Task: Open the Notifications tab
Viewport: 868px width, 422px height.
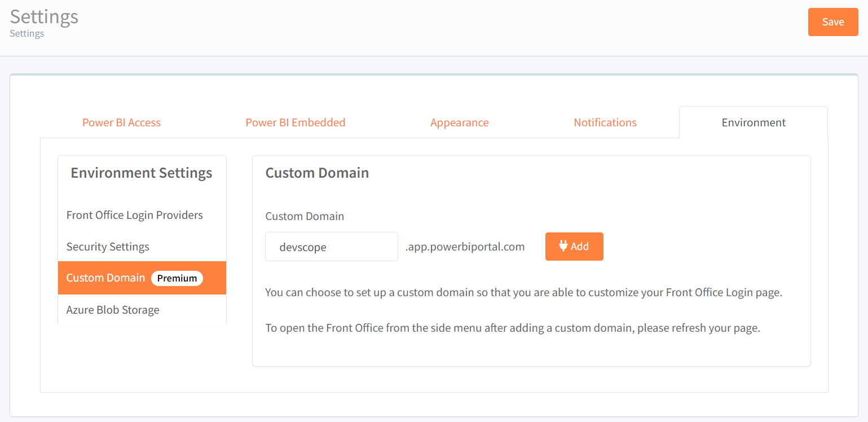Action: (605, 122)
